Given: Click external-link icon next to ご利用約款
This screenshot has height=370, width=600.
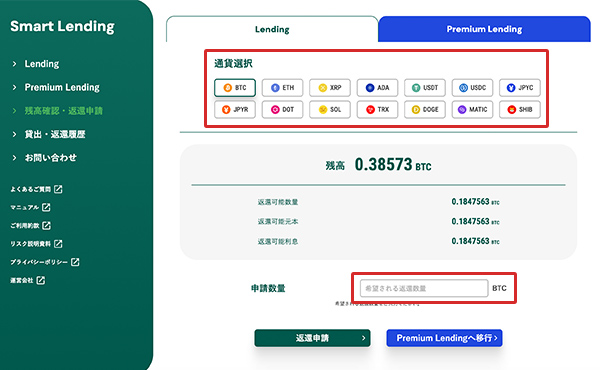Looking at the screenshot, I should click(x=47, y=226).
